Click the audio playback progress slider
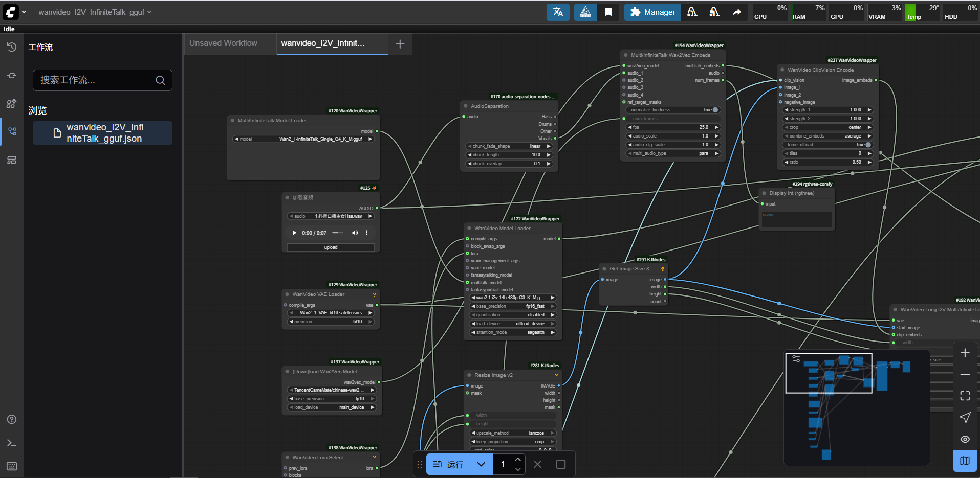980x478 pixels. coord(338,233)
